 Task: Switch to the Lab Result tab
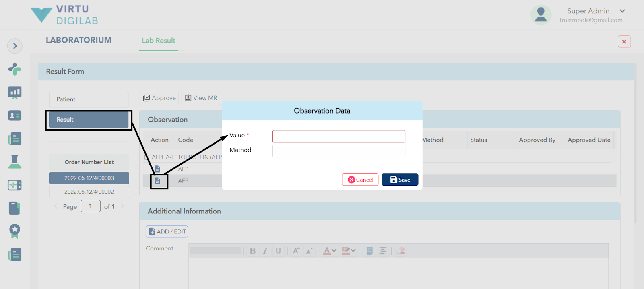tap(159, 41)
